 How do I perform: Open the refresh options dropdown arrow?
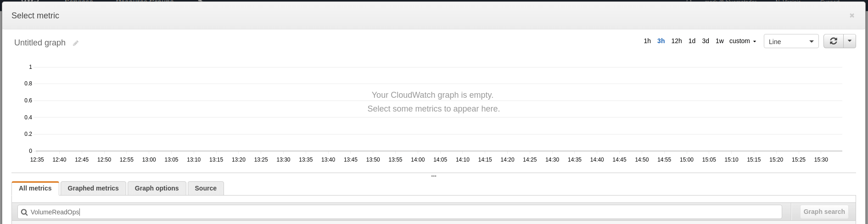pos(850,41)
